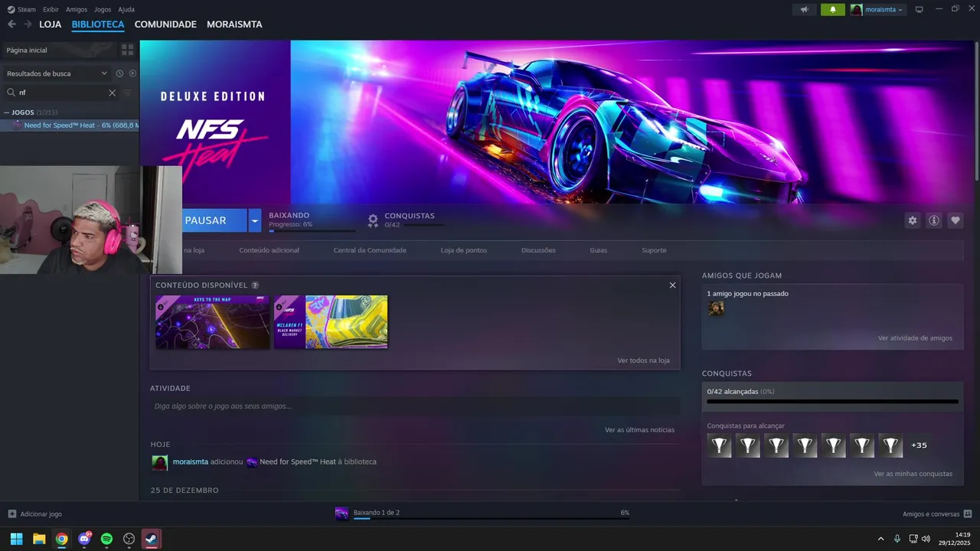This screenshot has width=980, height=551.
Task: Collapse the JOGOS category
Action: click(x=7, y=112)
